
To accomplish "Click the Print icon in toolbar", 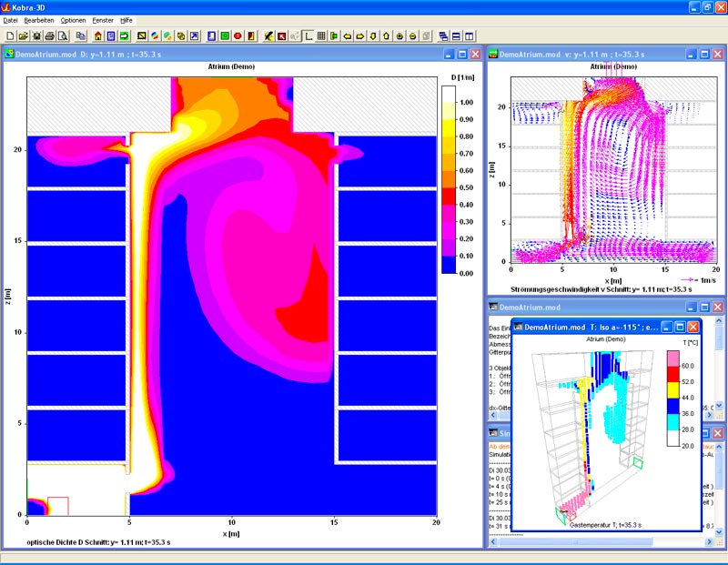I will [50, 35].
